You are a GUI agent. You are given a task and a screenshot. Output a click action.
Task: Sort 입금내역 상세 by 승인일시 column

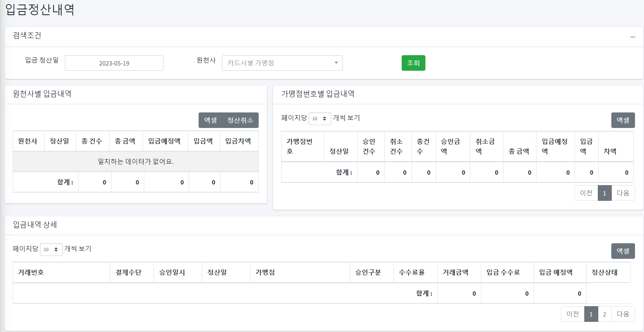[172, 272]
